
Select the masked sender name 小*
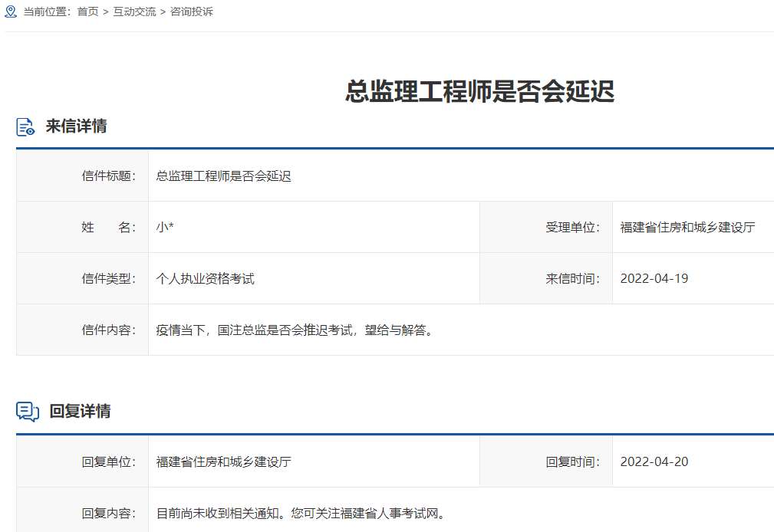click(163, 227)
